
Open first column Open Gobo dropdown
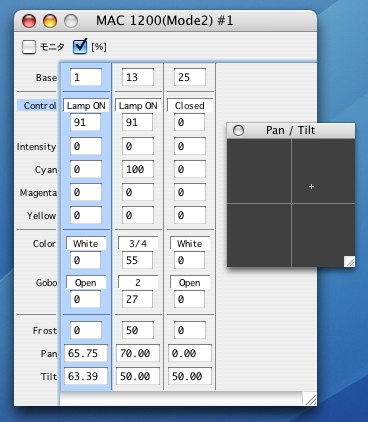click(86, 282)
